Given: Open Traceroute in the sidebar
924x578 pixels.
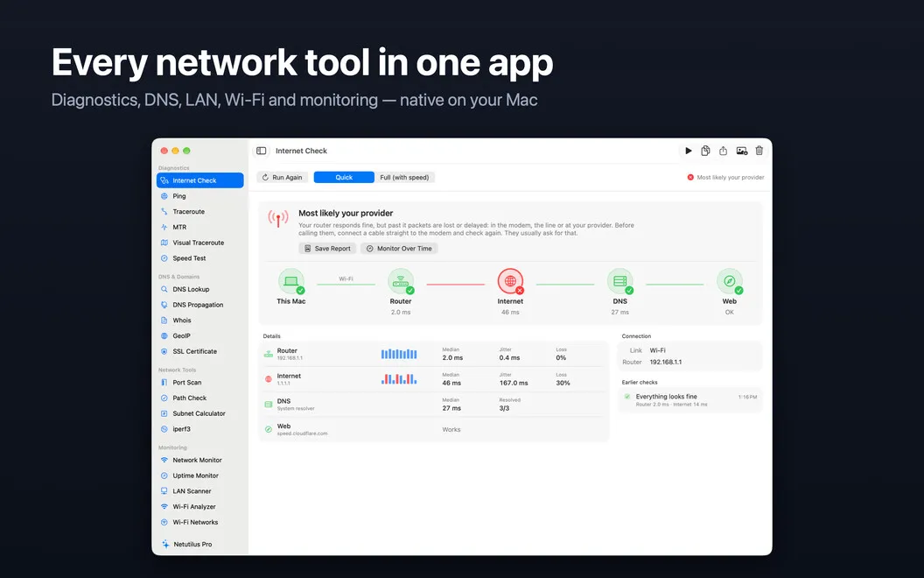Looking at the screenshot, I should pos(200,212).
